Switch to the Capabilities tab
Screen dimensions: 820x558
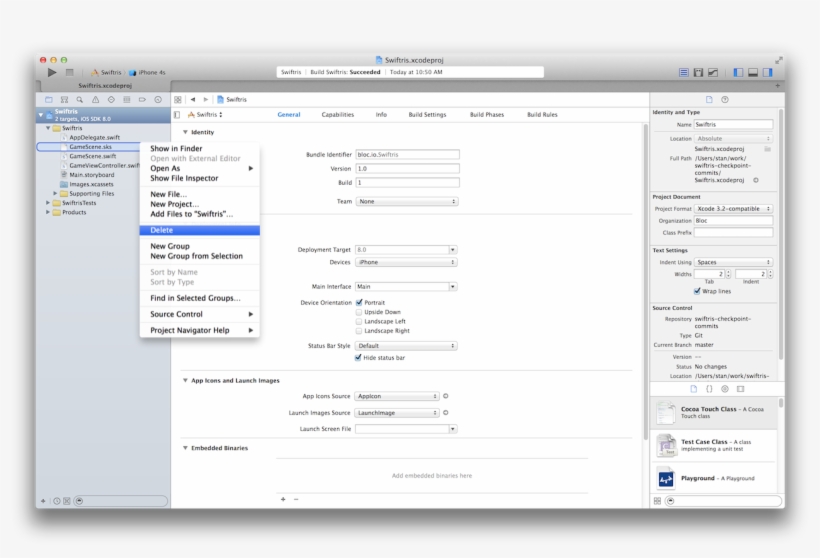[x=337, y=115]
